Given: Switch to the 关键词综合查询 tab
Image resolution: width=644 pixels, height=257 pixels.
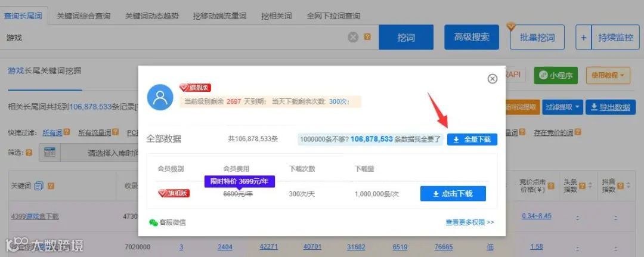Looking at the screenshot, I should click(83, 17).
